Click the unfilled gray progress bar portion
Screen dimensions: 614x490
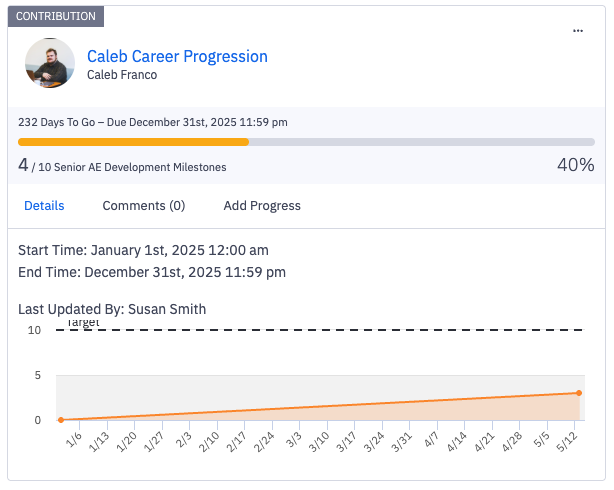point(420,142)
